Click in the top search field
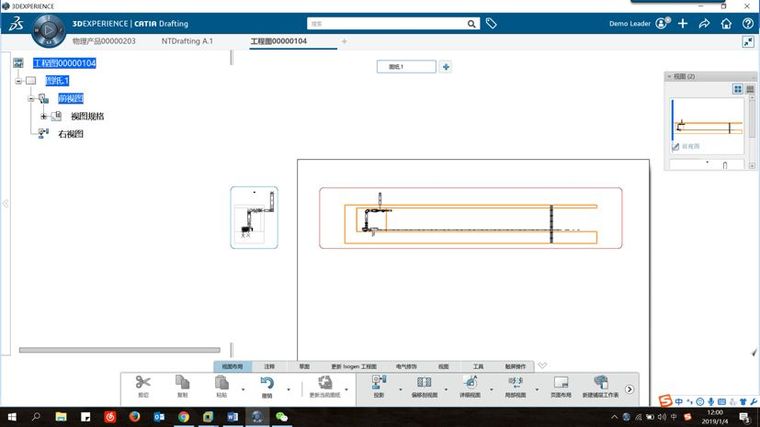Screen dimensions: 760x427 point(387,24)
